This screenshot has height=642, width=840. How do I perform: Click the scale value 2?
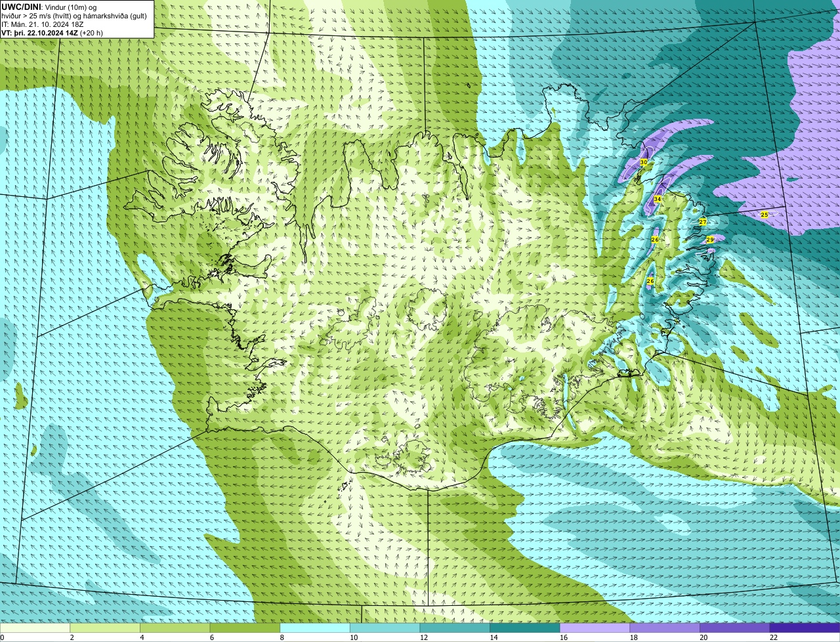[x=72, y=637]
